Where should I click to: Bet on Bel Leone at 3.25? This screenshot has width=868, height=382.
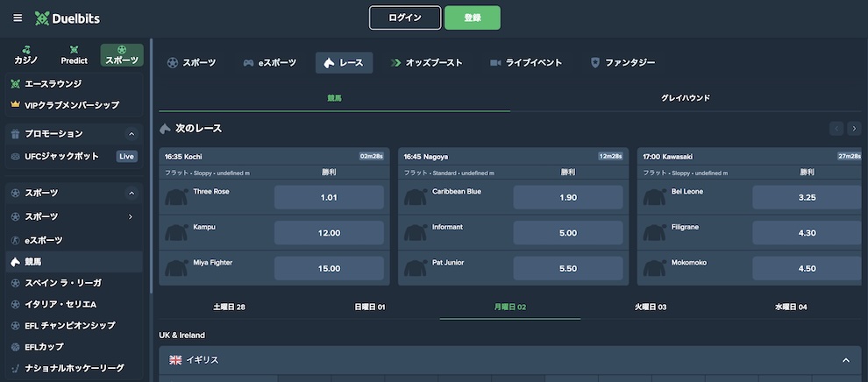(x=808, y=197)
